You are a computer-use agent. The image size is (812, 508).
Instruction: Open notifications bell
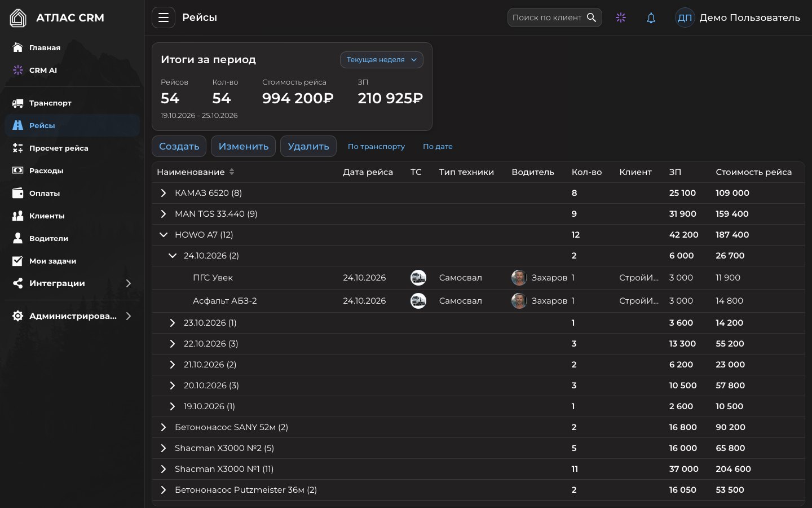651,17
